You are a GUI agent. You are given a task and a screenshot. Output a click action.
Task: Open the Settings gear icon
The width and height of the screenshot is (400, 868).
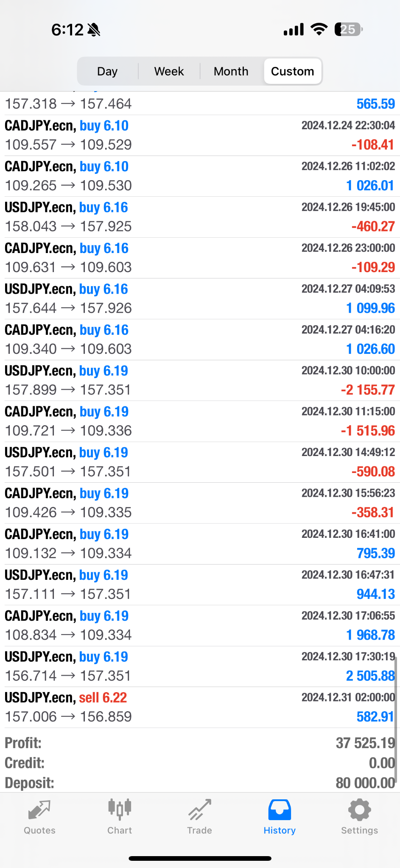[359, 810]
